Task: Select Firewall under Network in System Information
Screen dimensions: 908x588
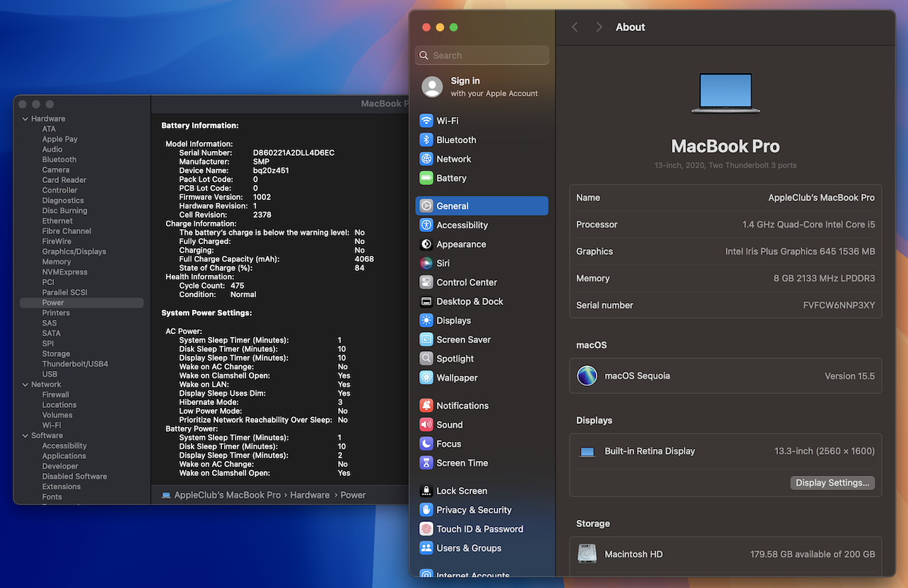Action: point(55,394)
